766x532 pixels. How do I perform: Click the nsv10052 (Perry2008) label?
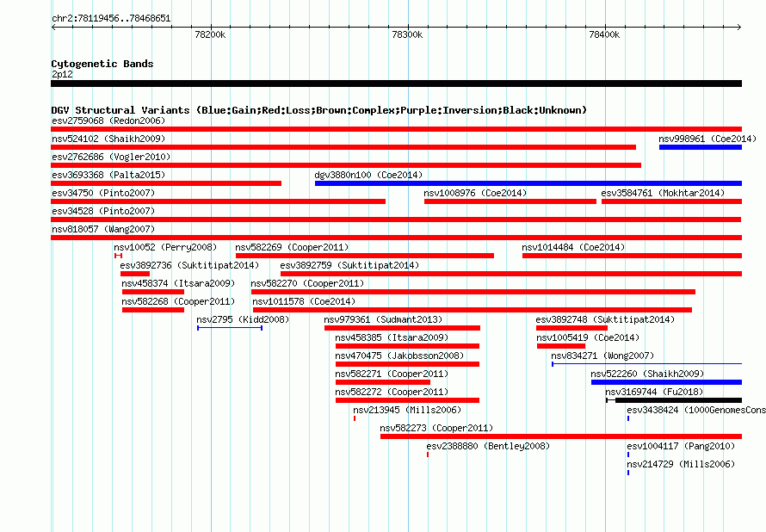point(165,247)
